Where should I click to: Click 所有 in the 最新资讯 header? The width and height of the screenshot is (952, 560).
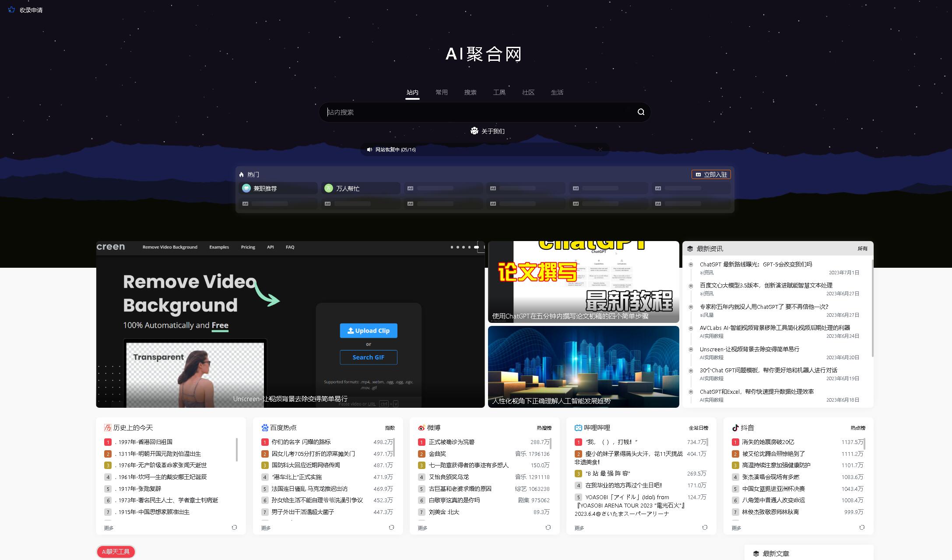click(862, 248)
